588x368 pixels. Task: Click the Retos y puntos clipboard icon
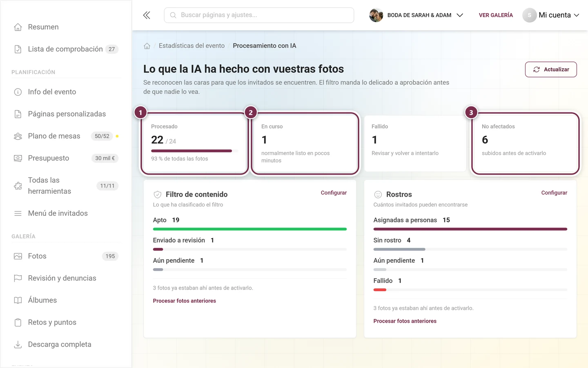(18, 323)
